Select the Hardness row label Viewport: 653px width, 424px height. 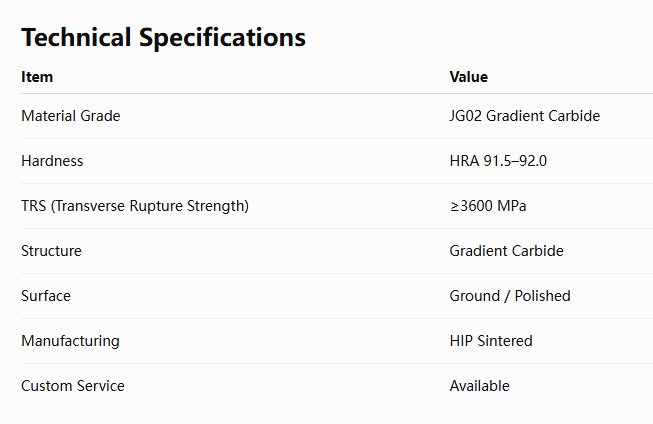click(52, 161)
